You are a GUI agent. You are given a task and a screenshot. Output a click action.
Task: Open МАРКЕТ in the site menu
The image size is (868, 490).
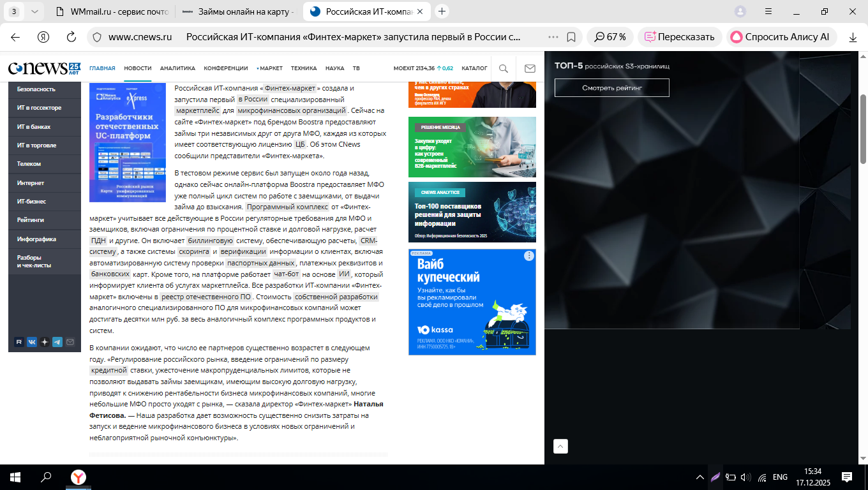pyautogui.click(x=270, y=68)
